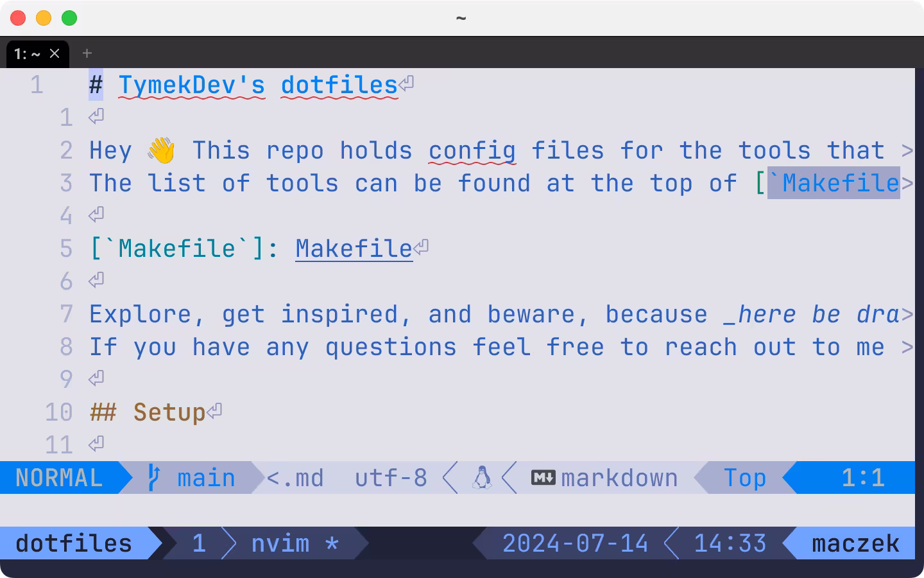The image size is (924, 578).
Task: Click the misspelled word 'config' on line 2
Action: point(472,151)
